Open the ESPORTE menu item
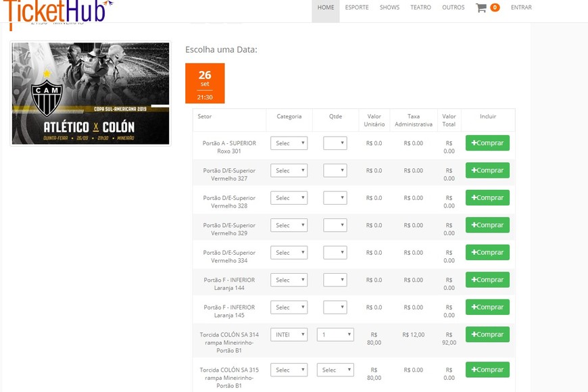This screenshot has height=392, width=588. (x=357, y=8)
